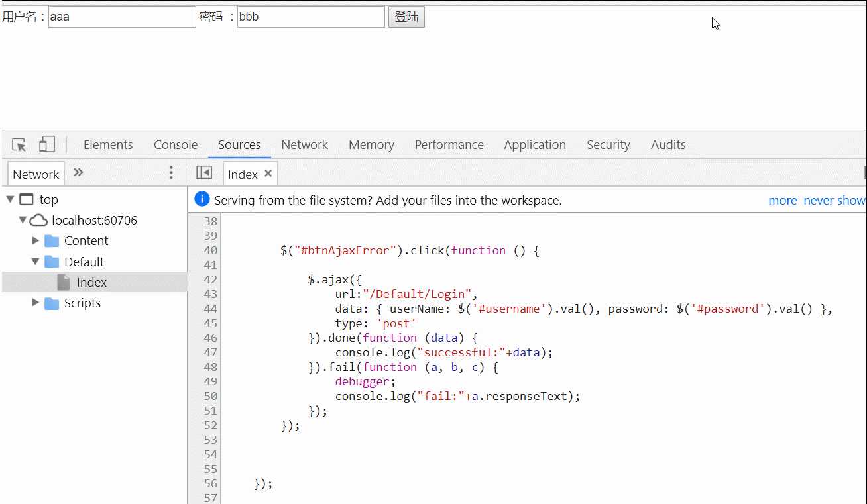Click the "#btnAjaxError" selector text
Viewport: 867px width, 504px height.
coord(345,250)
